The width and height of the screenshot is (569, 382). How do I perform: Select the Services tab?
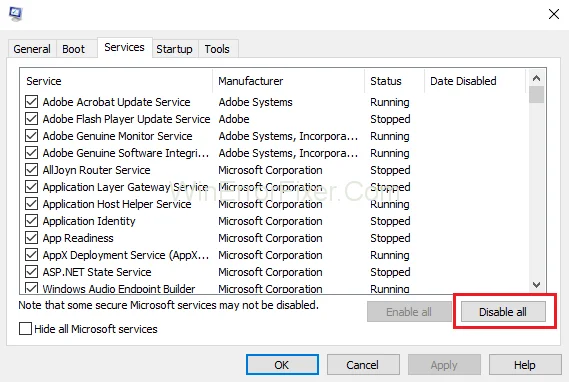tap(124, 47)
